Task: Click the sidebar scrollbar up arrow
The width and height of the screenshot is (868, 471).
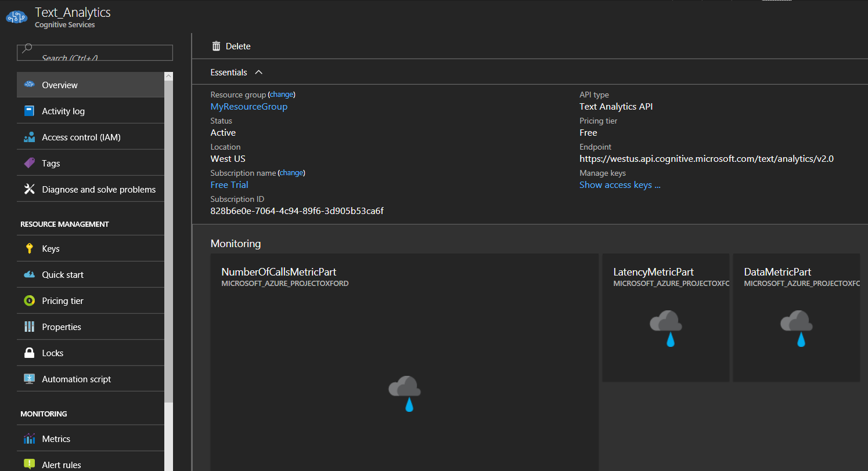Action: point(168,76)
